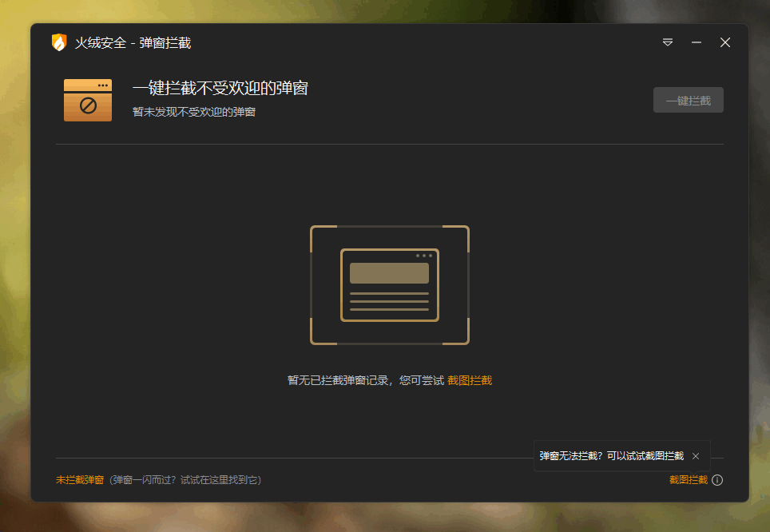Screen dimensions: 770x532
Task: Open 截图拦截 link in the empty-state message
Action: click(x=470, y=380)
